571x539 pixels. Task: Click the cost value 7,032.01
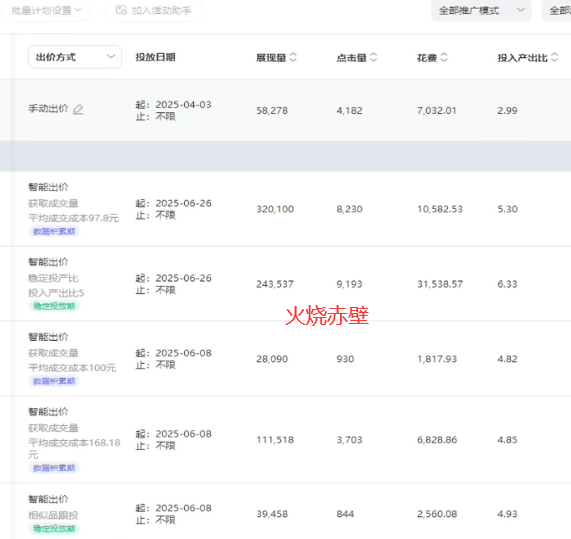coord(437,111)
